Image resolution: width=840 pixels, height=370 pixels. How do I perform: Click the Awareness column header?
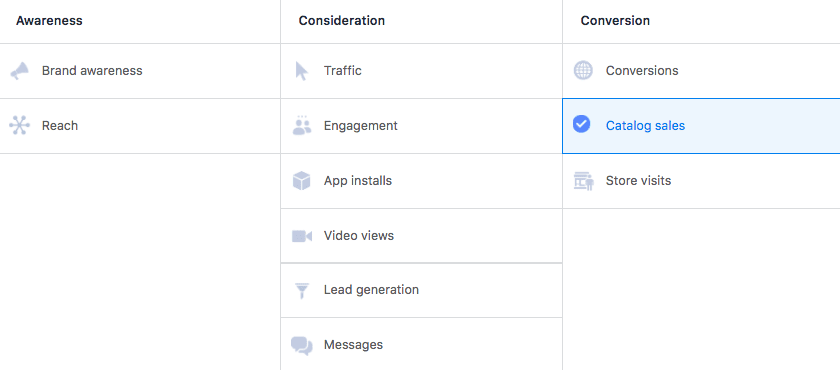click(49, 21)
